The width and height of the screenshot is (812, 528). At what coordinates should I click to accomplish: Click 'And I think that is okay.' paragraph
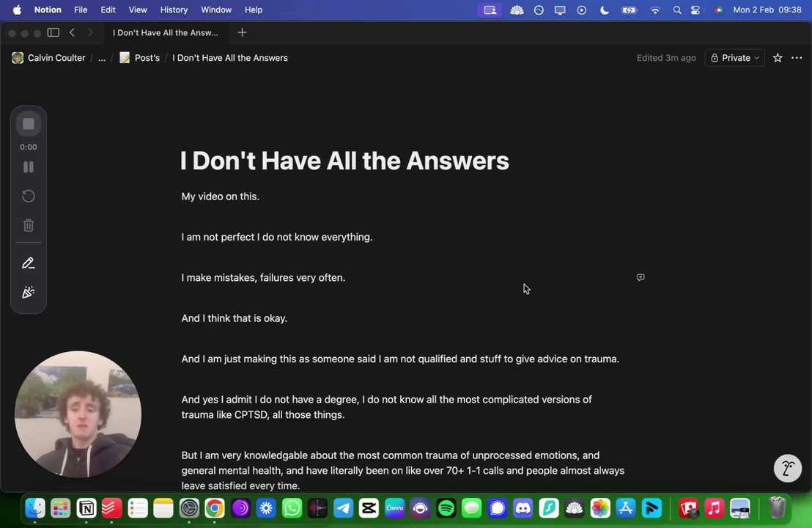(234, 318)
